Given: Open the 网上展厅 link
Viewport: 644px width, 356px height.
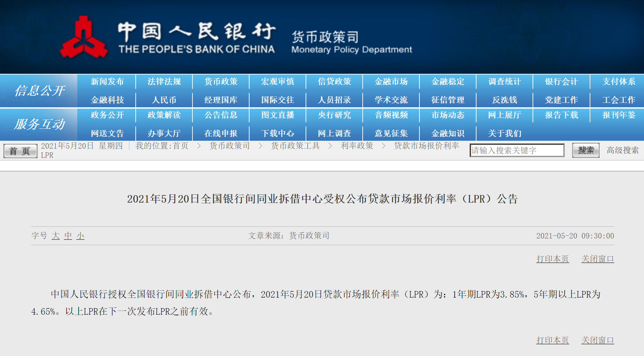Looking at the screenshot, I should click(505, 115).
